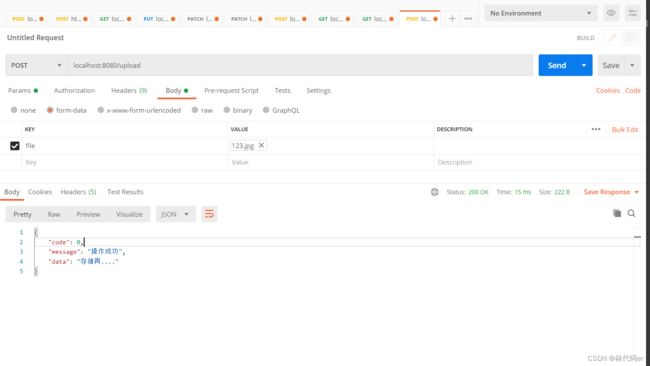650x366 pixels.
Task: Click the "code": 0 response line
Action: coord(66,242)
